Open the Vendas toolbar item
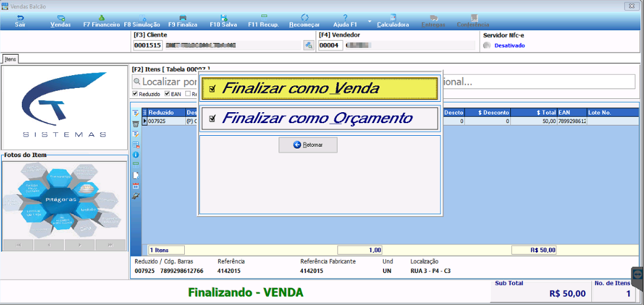Screen dimensions: 644x305 point(61,21)
